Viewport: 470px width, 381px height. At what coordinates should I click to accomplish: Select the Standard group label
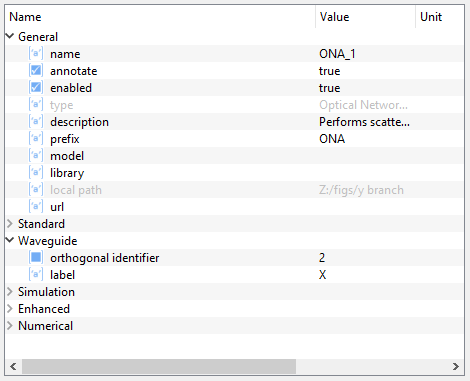tap(41, 224)
